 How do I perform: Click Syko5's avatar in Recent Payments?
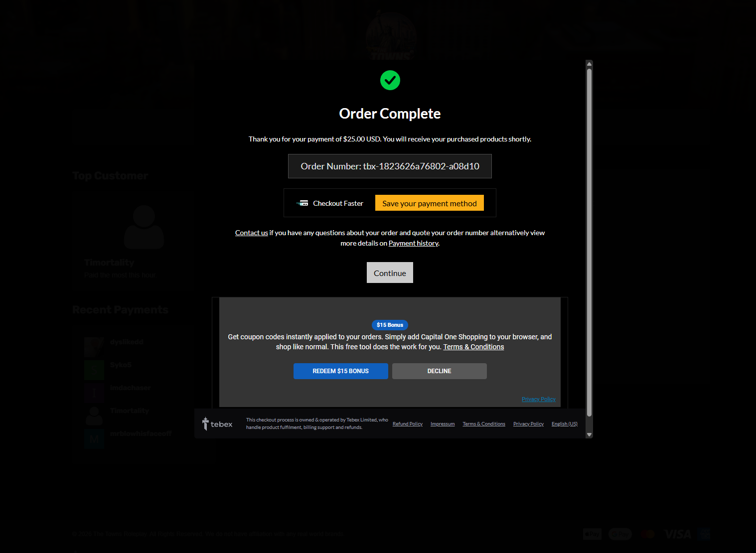click(x=94, y=370)
